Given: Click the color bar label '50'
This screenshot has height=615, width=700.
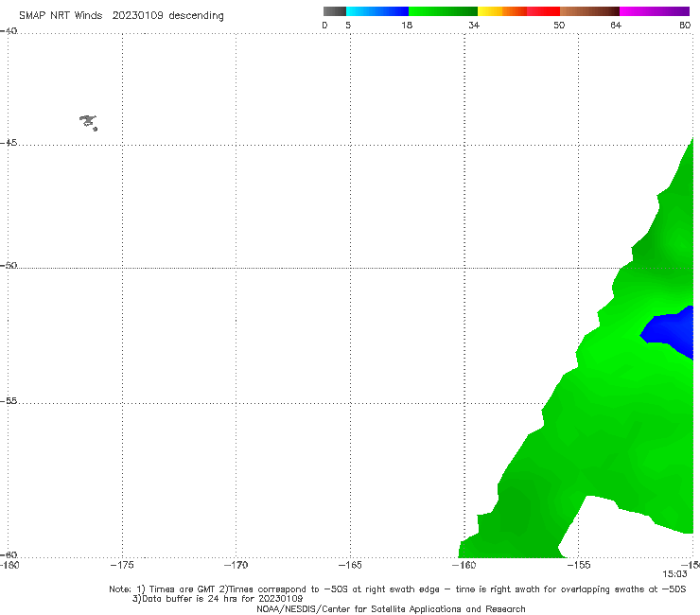Looking at the screenshot, I should [559, 25].
